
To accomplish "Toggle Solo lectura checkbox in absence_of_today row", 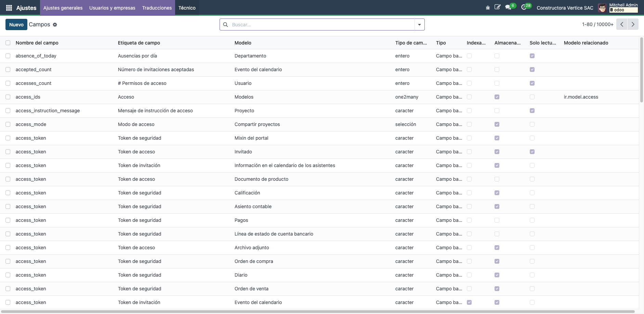I will tap(532, 56).
